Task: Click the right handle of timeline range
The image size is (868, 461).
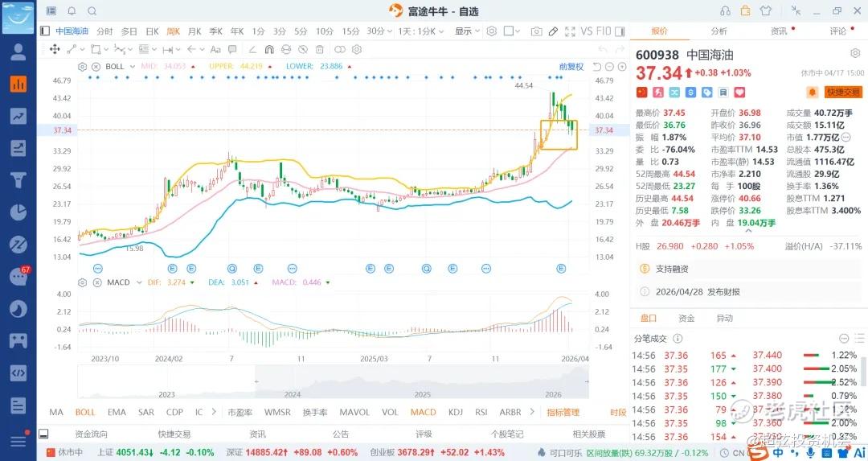Action: [588, 382]
